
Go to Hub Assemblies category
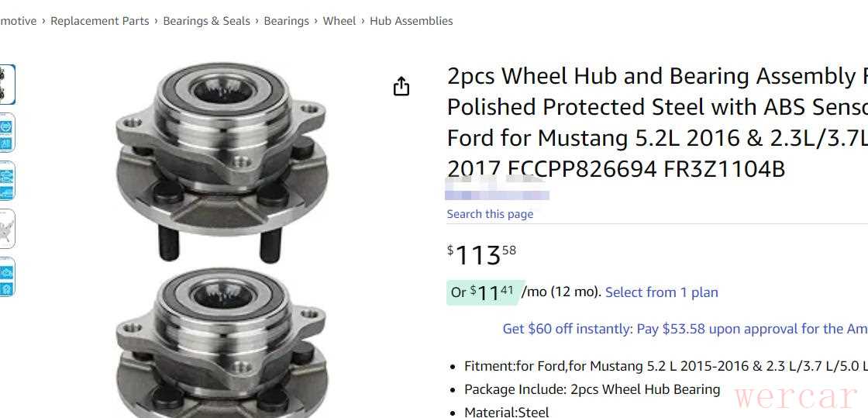411,21
